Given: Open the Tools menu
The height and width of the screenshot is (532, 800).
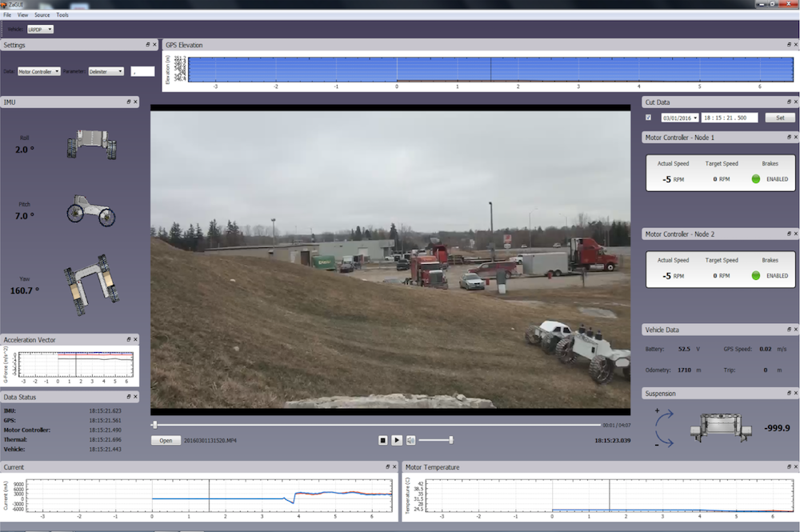Looking at the screenshot, I should point(62,15).
